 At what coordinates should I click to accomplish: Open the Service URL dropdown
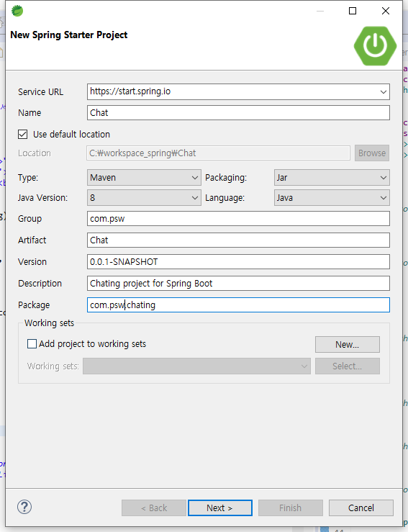click(384, 92)
